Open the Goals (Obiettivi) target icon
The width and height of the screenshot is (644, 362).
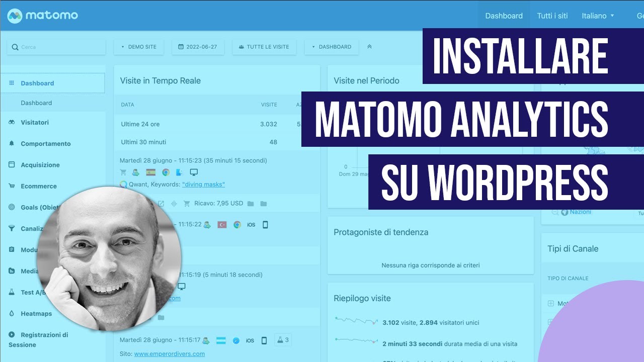11,207
